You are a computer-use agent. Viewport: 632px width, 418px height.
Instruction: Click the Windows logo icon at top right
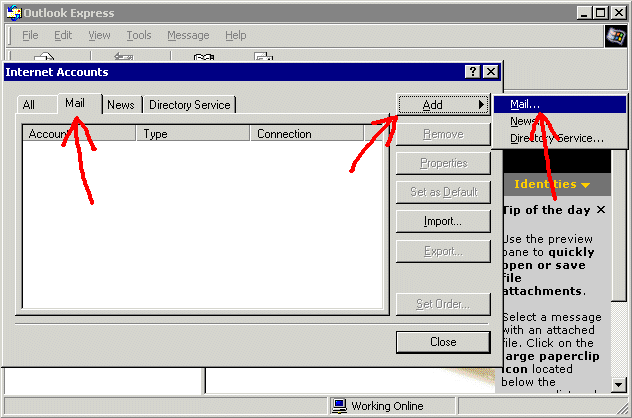coord(616,36)
